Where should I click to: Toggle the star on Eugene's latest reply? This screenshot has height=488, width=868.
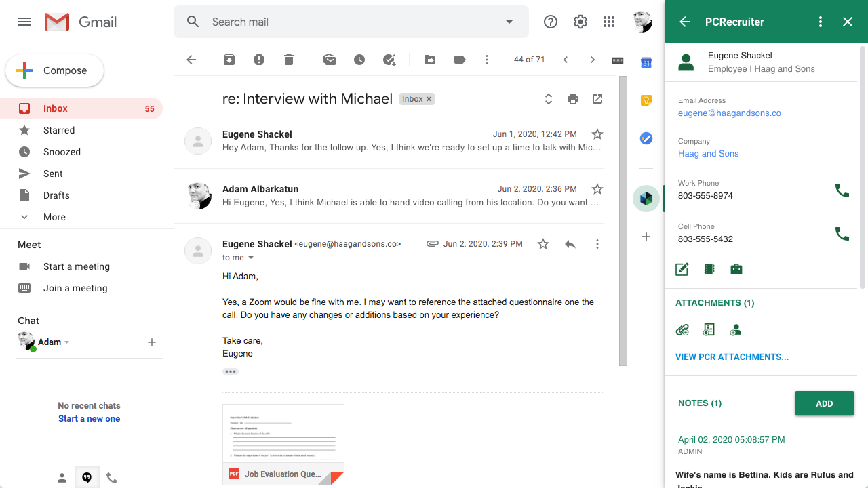[542, 243]
